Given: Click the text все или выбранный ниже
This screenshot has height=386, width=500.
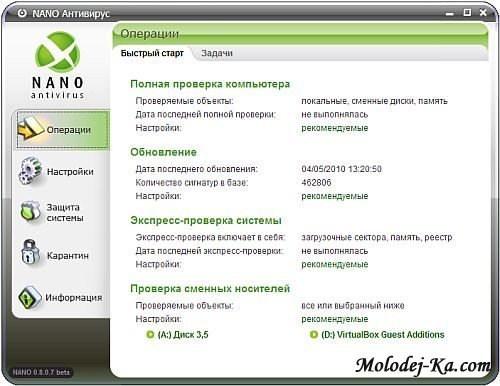Looking at the screenshot, I should tap(353, 305).
